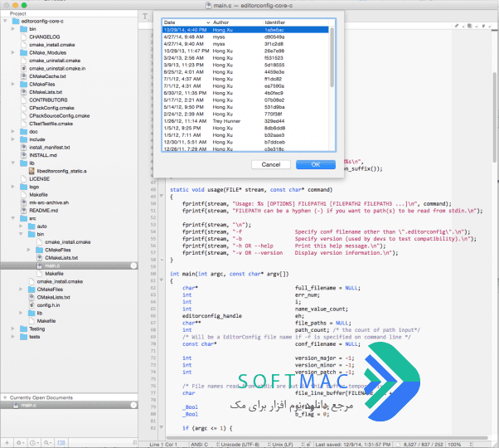Fold the main function at line 61
This screenshot has width=499, height=448.
click(162, 280)
